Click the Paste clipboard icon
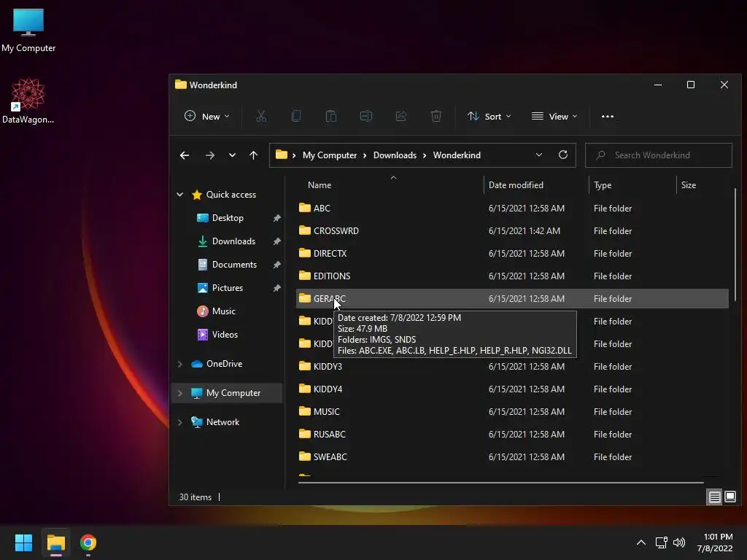This screenshot has height=560, width=747. (331, 116)
